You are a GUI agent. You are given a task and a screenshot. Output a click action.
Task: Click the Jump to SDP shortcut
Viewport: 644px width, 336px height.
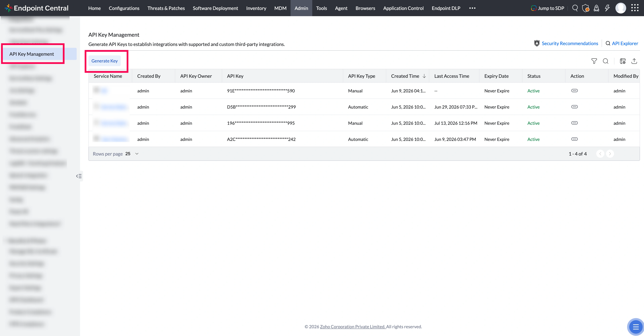tap(547, 8)
